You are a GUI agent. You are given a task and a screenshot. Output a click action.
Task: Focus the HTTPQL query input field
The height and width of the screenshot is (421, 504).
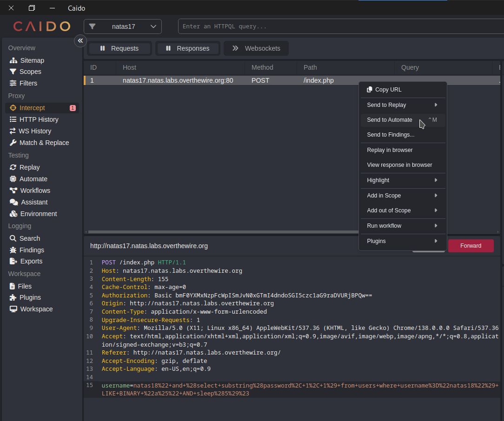pyautogui.click(x=339, y=26)
